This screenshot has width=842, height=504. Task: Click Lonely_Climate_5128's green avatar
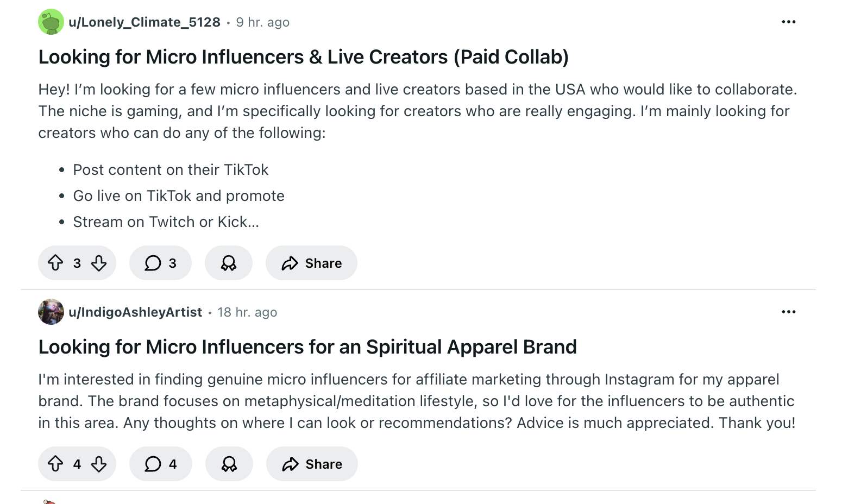(x=51, y=22)
